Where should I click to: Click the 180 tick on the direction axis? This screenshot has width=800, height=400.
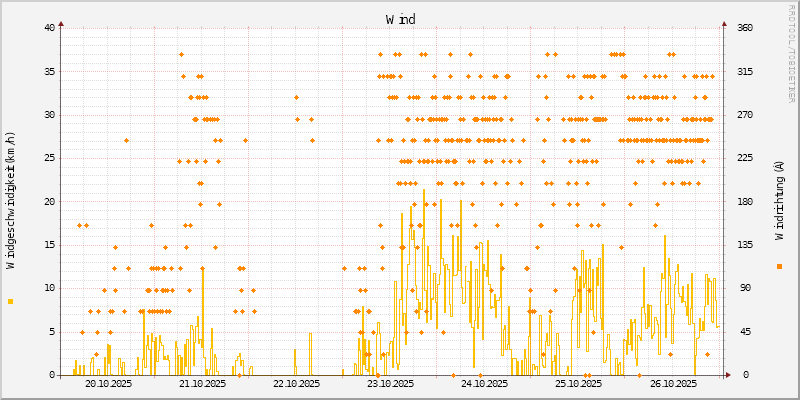pos(745,202)
